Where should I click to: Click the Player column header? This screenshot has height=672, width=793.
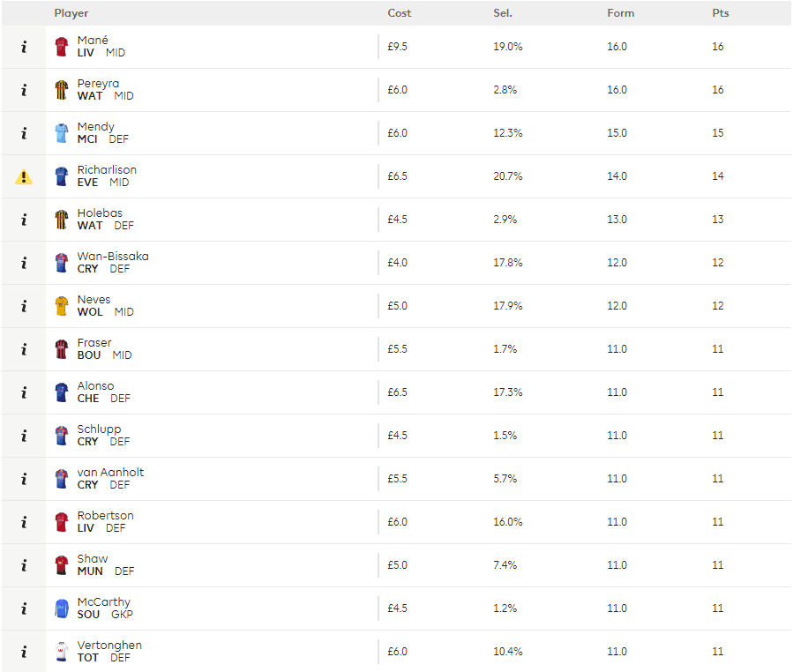(x=71, y=13)
